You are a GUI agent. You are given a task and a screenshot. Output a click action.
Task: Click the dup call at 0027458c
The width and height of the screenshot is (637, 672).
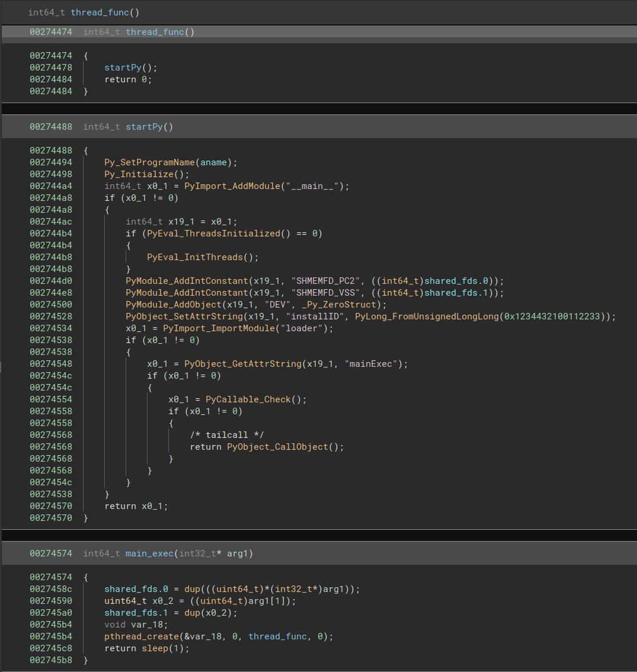pos(192,589)
